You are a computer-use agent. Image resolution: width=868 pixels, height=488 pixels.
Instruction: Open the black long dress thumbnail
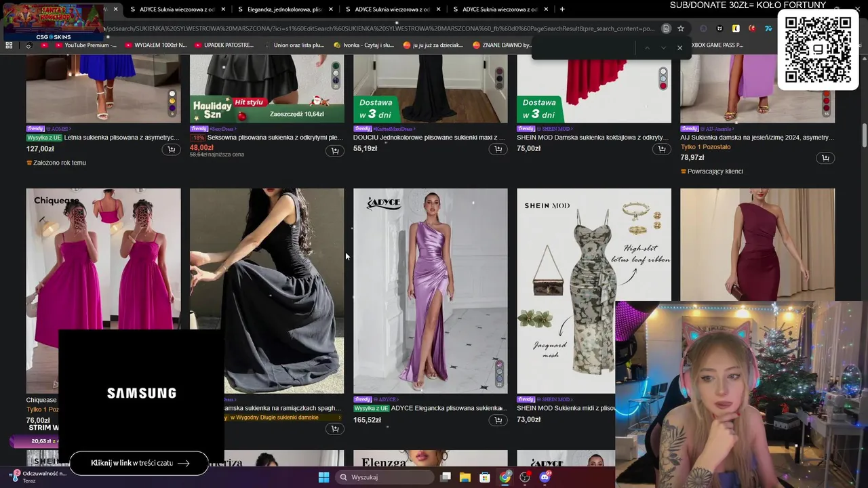pyautogui.click(x=267, y=291)
